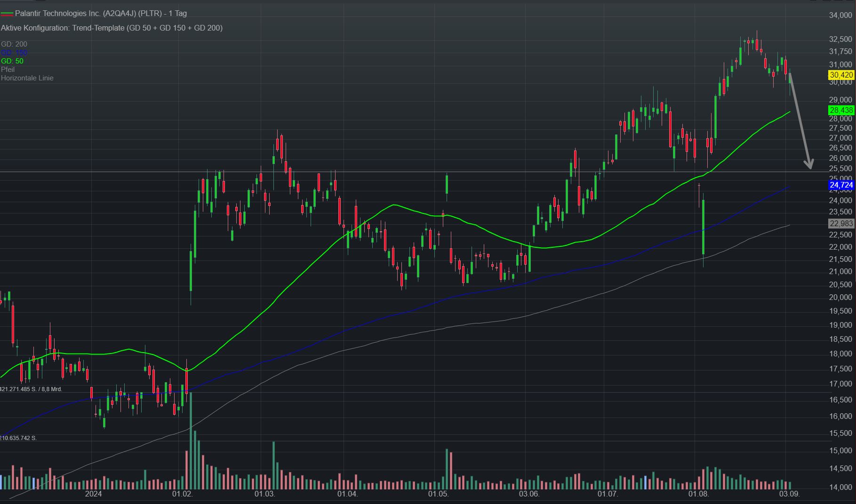Click the yellow 30,420 current price label
The image size is (856, 504).
point(841,75)
